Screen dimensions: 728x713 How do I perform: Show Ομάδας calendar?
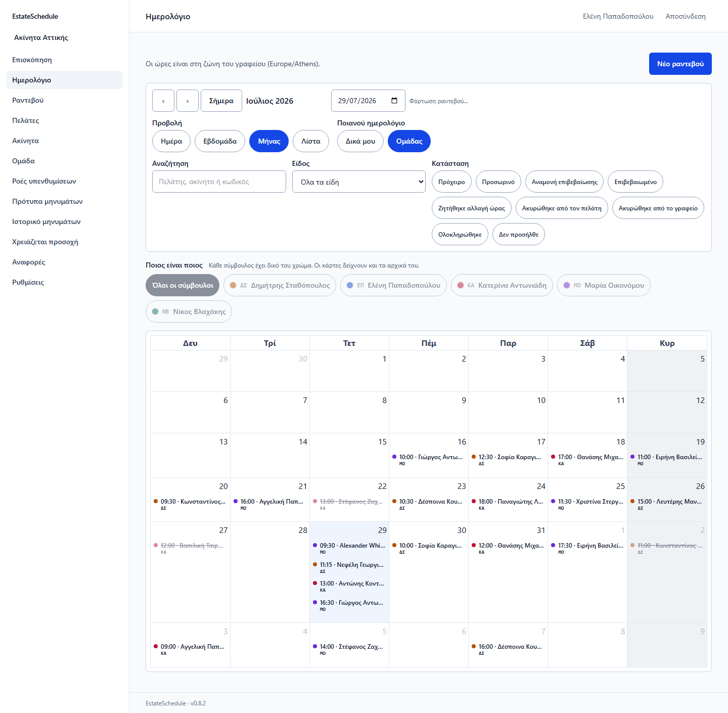click(x=409, y=141)
